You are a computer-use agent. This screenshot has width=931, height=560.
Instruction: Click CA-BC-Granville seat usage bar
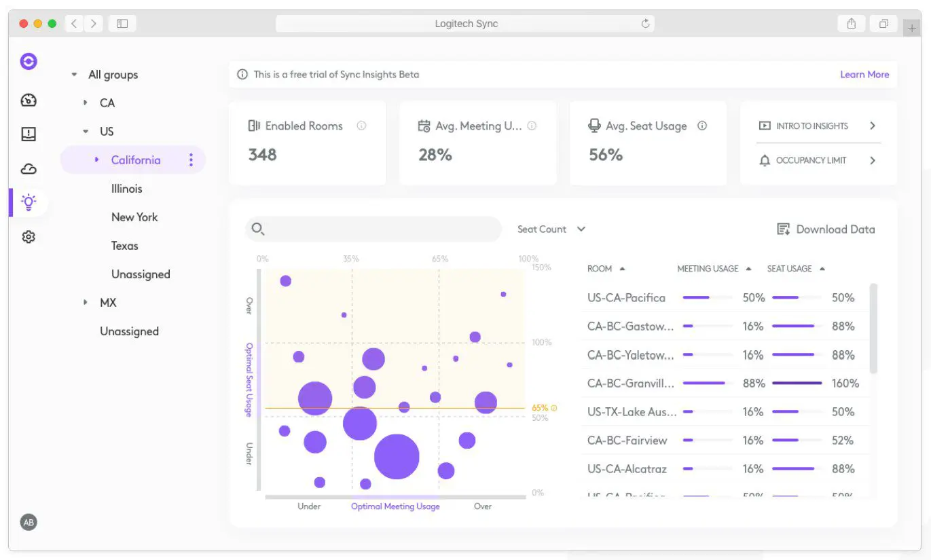point(797,383)
